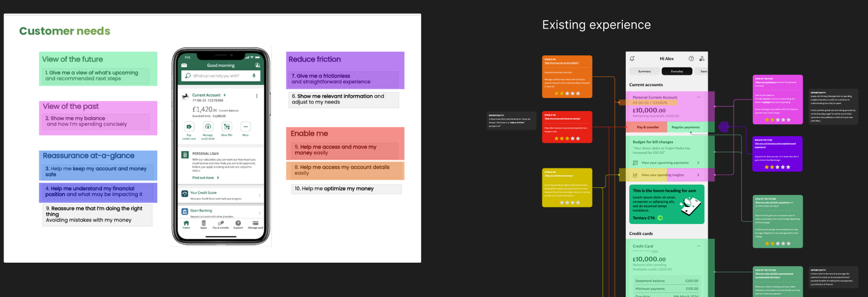Click the Regular payments button
This screenshot has height=297, width=868.
pyautogui.click(x=686, y=127)
